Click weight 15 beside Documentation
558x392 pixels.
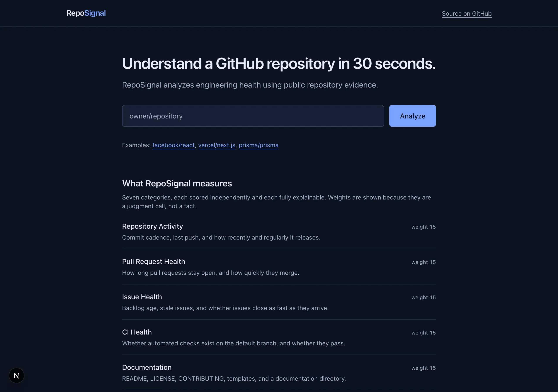coord(423,368)
